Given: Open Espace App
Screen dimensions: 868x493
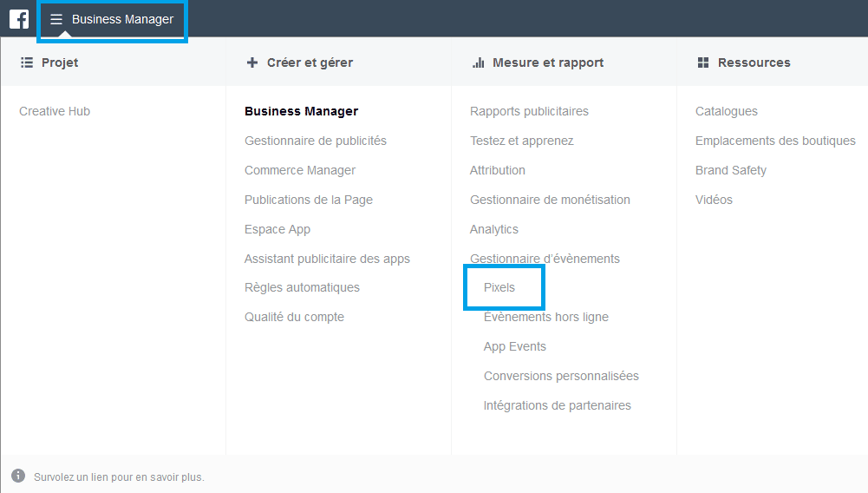Looking at the screenshot, I should tap(277, 229).
